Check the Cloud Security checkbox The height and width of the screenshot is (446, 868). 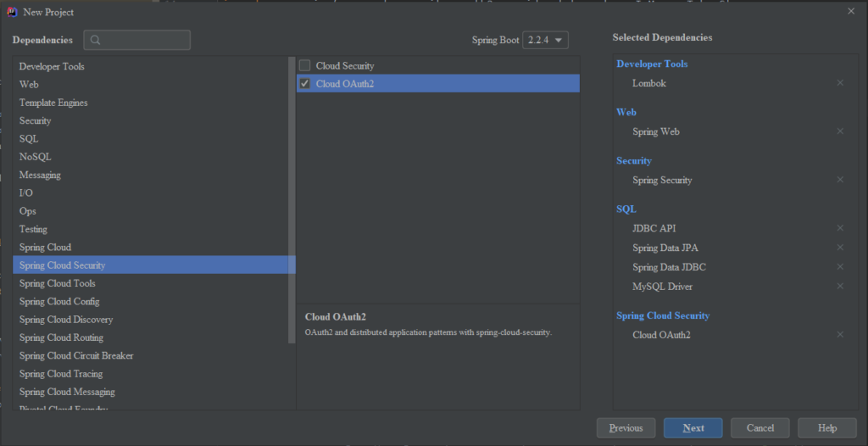coord(304,65)
